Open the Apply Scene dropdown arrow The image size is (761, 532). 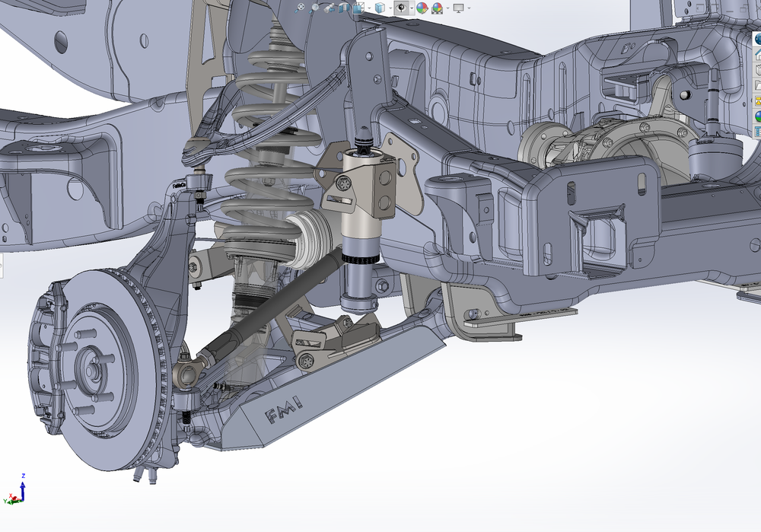pyautogui.click(x=447, y=8)
